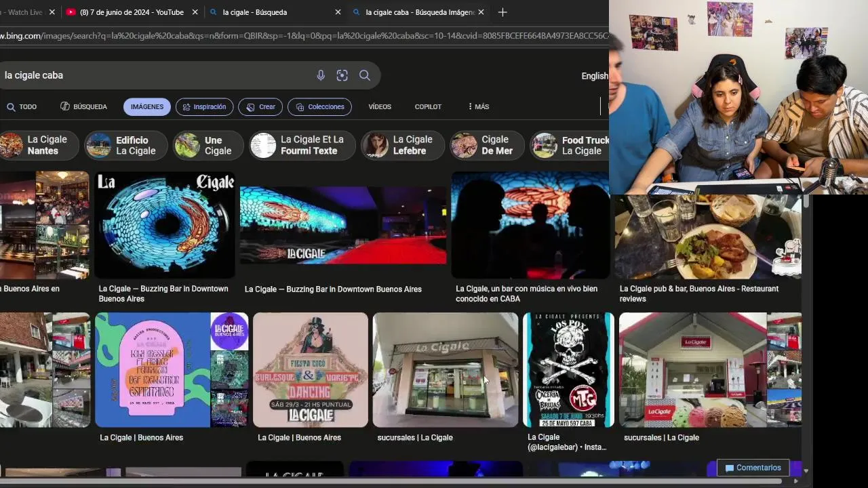Close the YouTube 7 de junio tab

[195, 12]
